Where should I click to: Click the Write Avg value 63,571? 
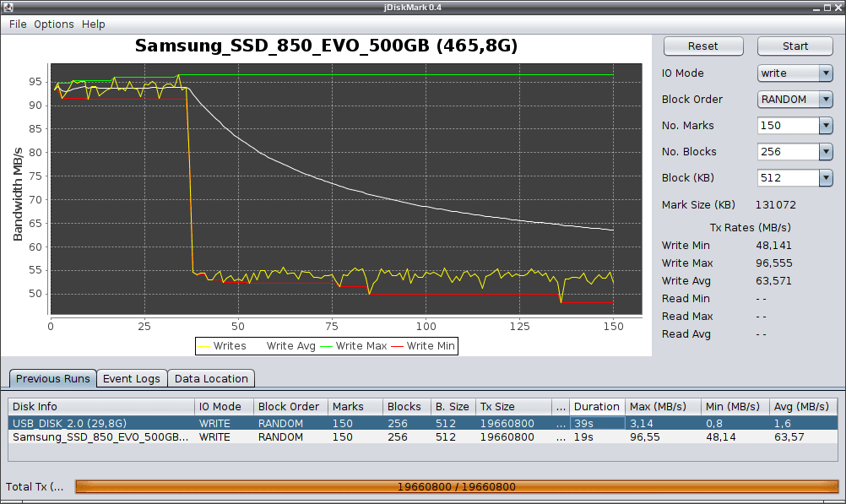773,281
